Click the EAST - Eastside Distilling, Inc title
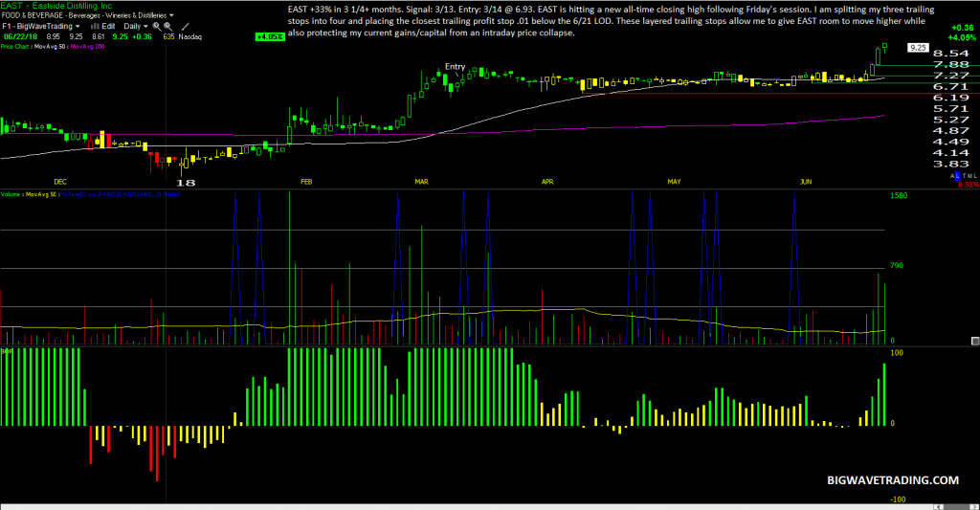This screenshot has width=980, height=510. (56, 6)
